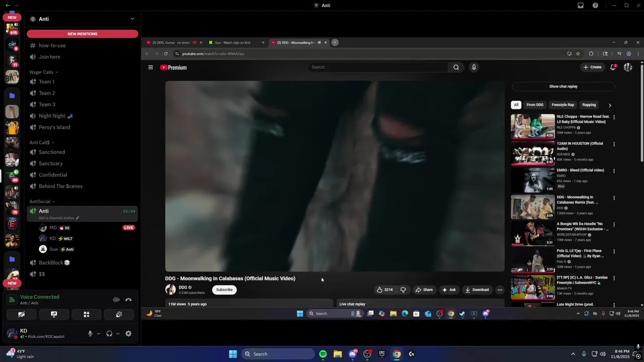Open Discord user settings gear
644x362 pixels.
(128, 333)
